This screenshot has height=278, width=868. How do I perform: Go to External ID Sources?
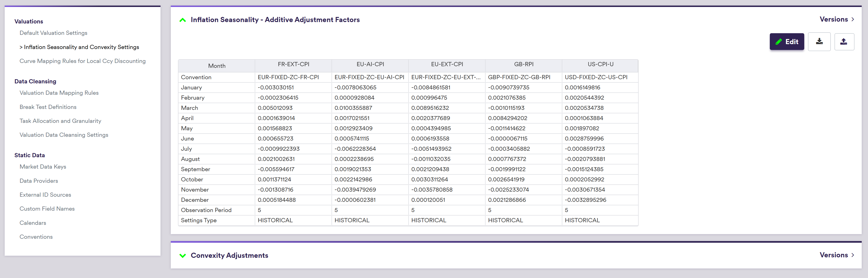pyautogui.click(x=45, y=195)
